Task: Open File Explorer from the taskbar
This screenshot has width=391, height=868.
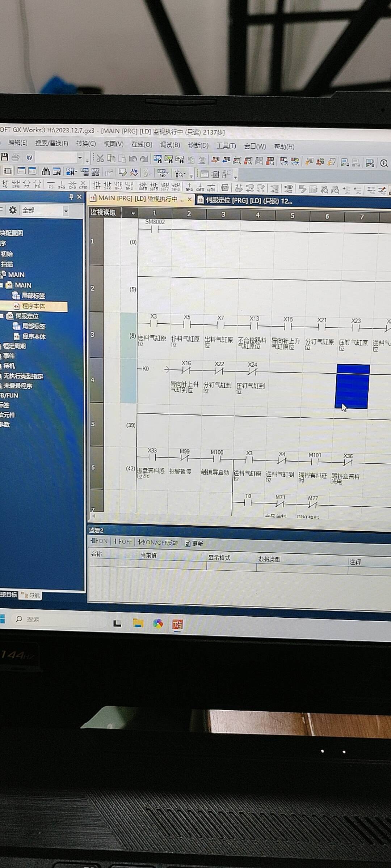Action: pos(138,623)
